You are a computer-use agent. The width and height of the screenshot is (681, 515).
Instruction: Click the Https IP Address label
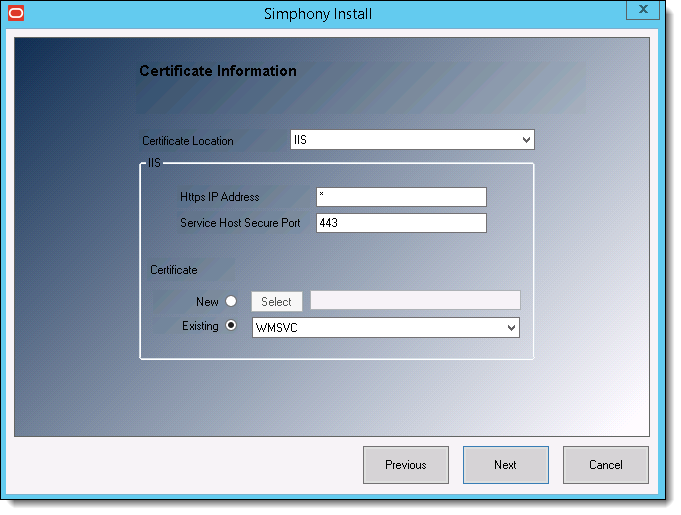click(219, 197)
